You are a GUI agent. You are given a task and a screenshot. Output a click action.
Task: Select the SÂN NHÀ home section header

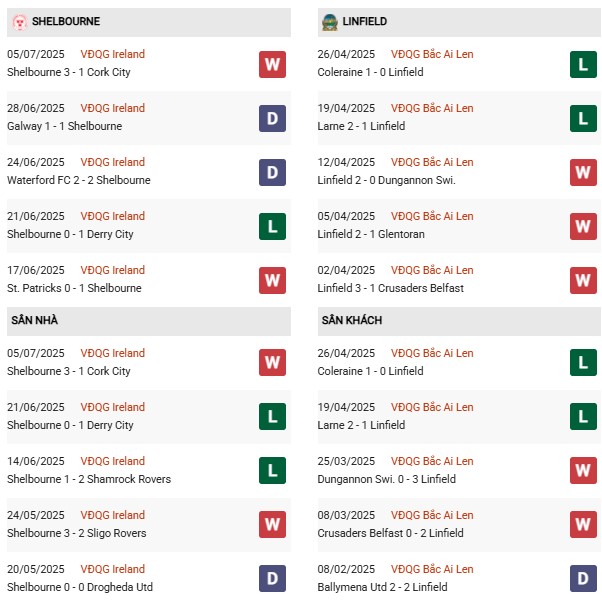point(35,320)
